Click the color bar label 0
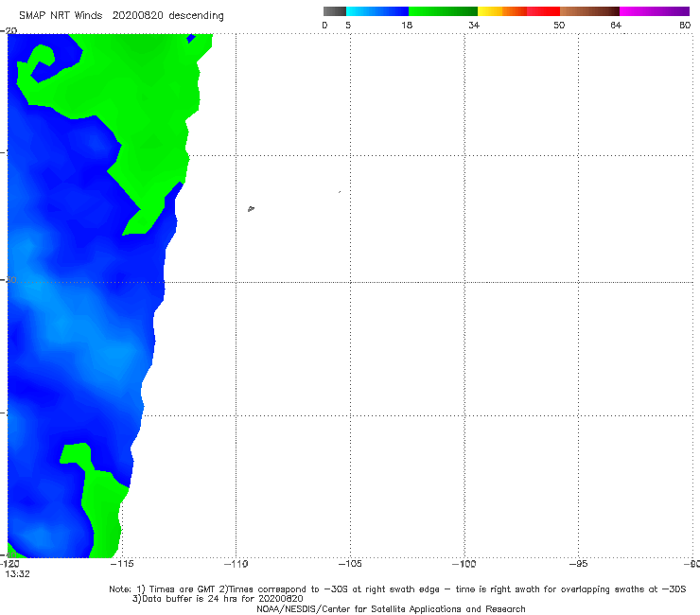 pyautogui.click(x=324, y=25)
